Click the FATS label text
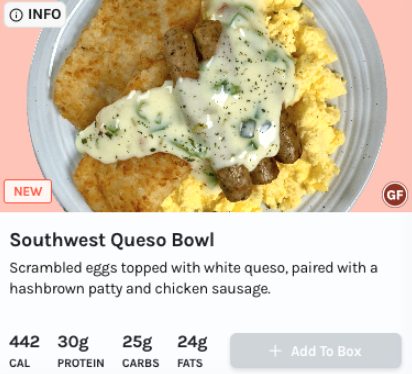The height and width of the screenshot is (374, 412). [x=190, y=363]
